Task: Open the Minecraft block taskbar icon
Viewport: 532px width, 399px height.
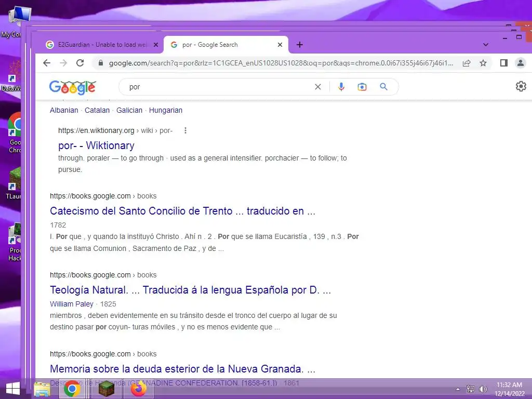Action: click(x=106, y=389)
